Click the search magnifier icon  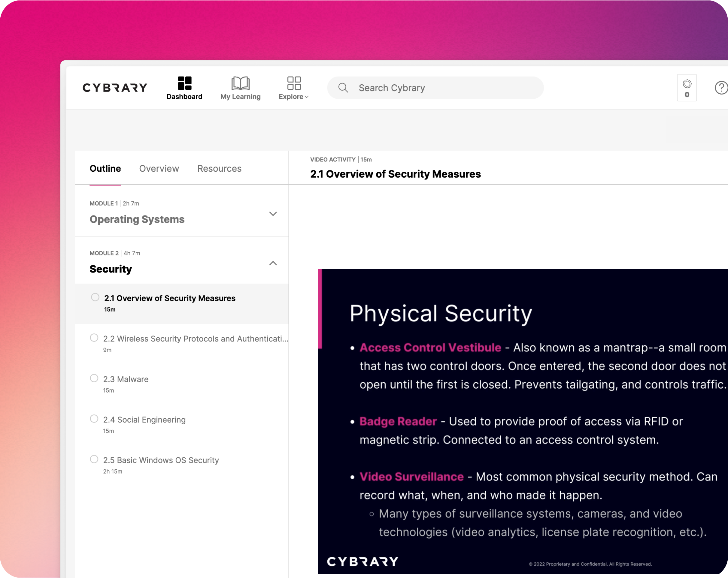pyautogui.click(x=343, y=88)
